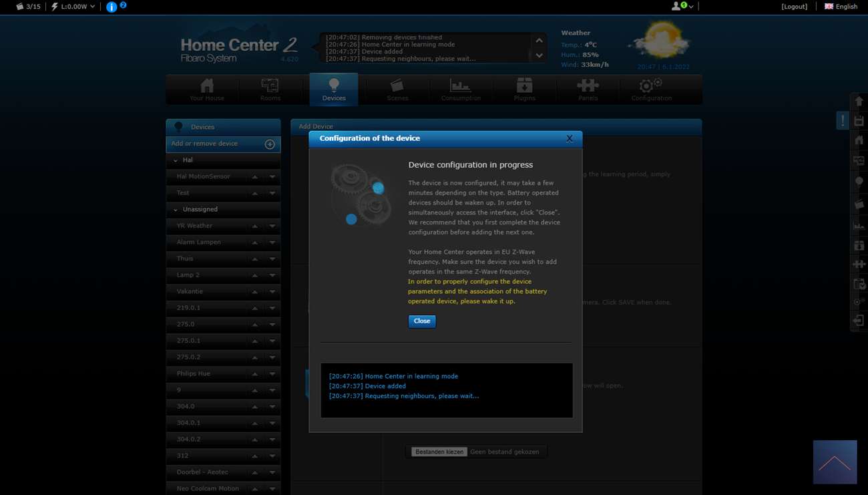Screen dimensions: 868x495
Task: Click the blue Close button
Action: [422, 321]
